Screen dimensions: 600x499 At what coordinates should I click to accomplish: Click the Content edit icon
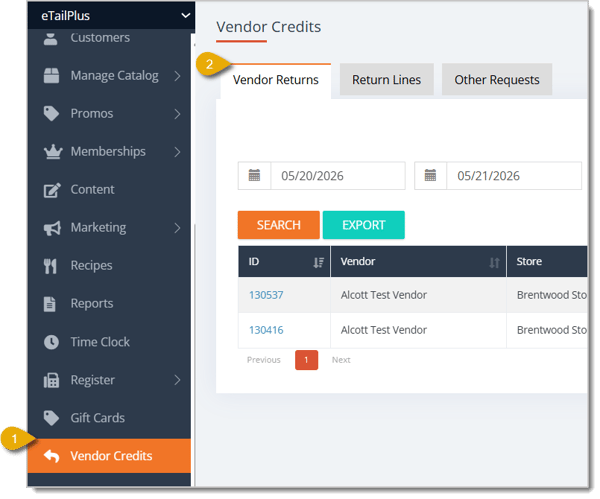52,190
